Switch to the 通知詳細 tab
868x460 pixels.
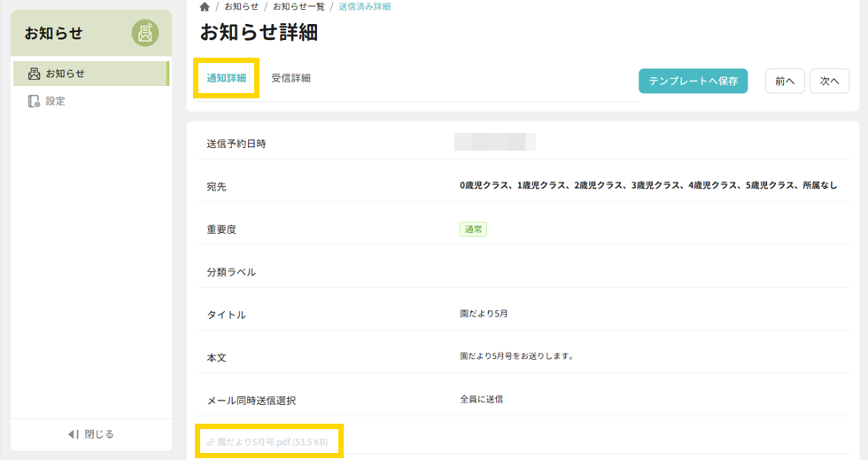(x=226, y=78)
